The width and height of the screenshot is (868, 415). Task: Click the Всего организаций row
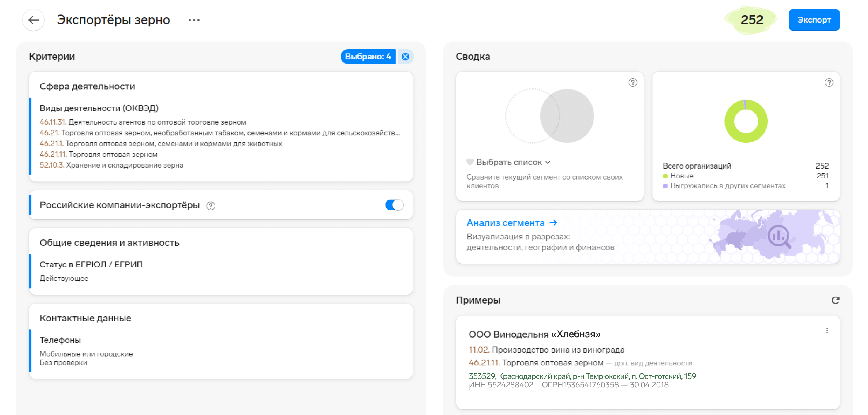tap(745, 166)
